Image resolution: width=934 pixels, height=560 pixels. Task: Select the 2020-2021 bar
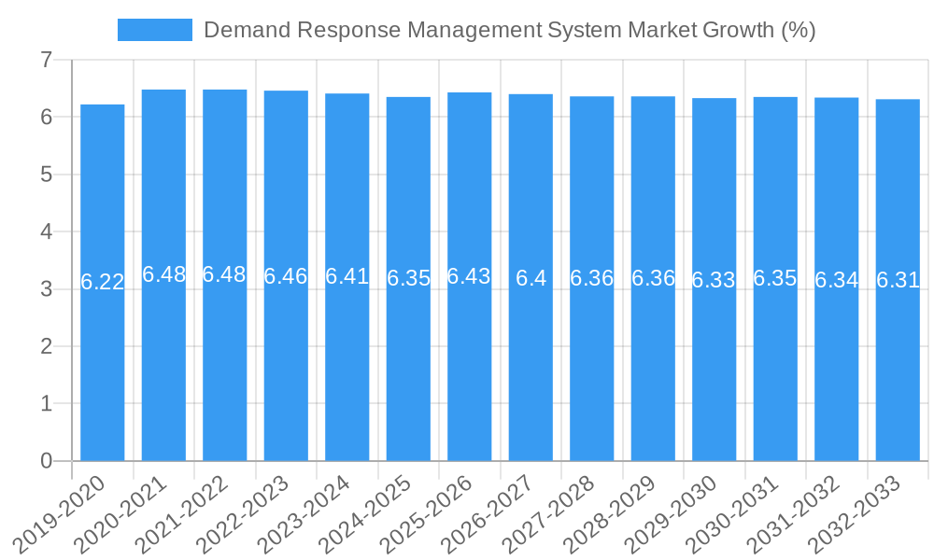[163, 275]
